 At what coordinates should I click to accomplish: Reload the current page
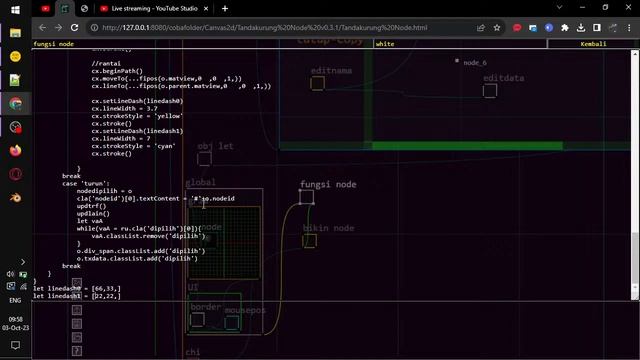74,27
